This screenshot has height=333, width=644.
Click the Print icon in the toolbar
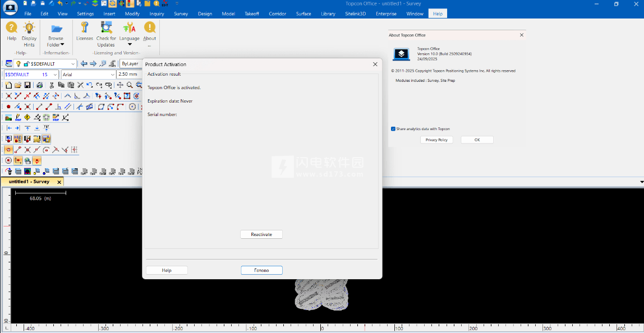pos(39,85)
